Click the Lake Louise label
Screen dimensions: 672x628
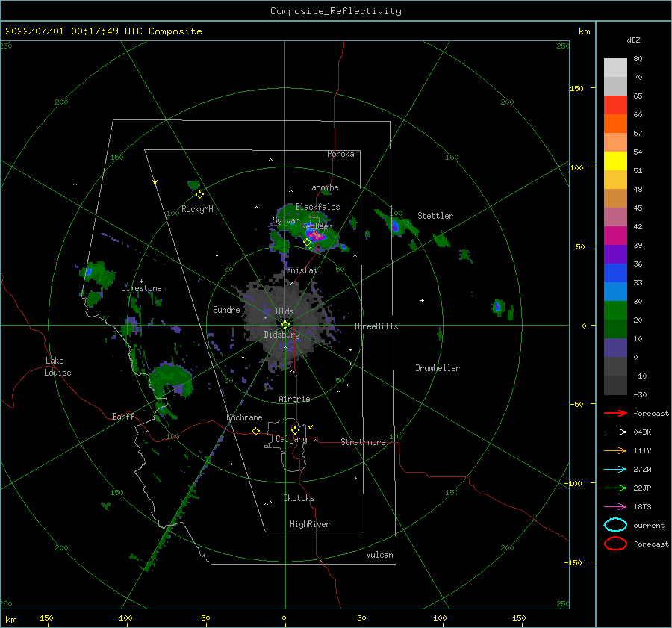[x=57, y=367]
